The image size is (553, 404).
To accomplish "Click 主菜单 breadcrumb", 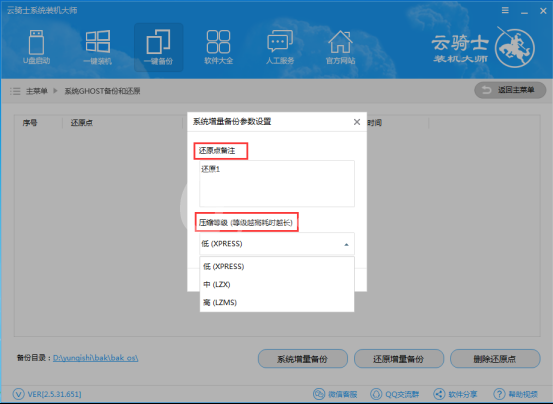I will (37, 91).
